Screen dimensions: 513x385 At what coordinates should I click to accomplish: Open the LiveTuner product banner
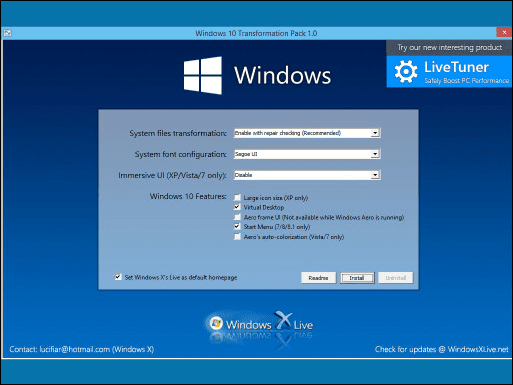[x=449, y=72]
